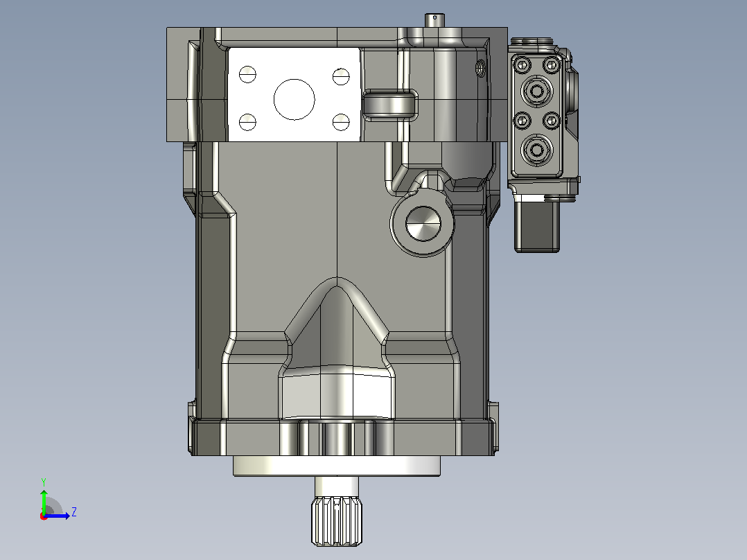
Task: Select the small pin on top of the housing
Action: pyautogui.click(x=434, y=20)
